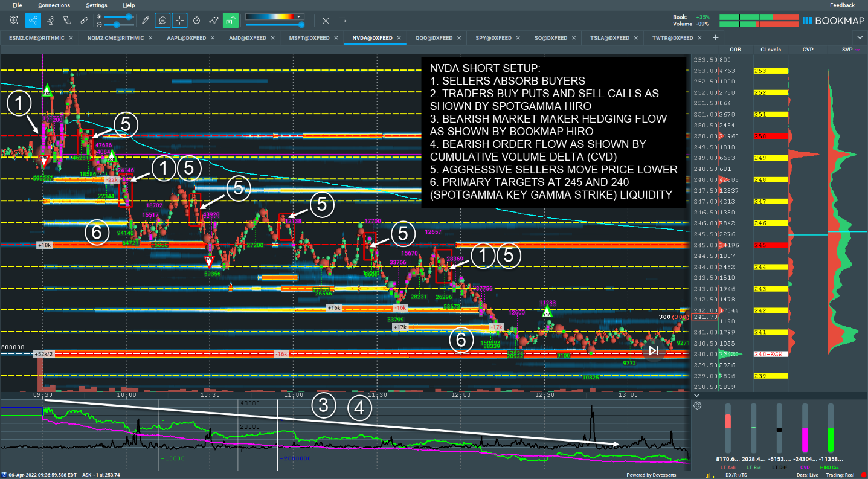Click the microscope icon in toolbar
Image resolution: width=868 pixels, height=479 pixels.
click(50, 20)
